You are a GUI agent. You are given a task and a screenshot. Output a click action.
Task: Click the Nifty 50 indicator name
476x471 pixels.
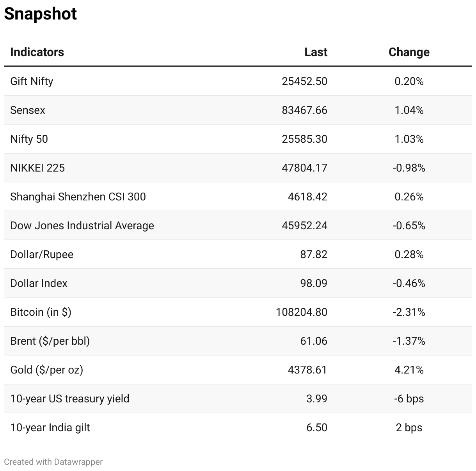(x=29, y=139)
